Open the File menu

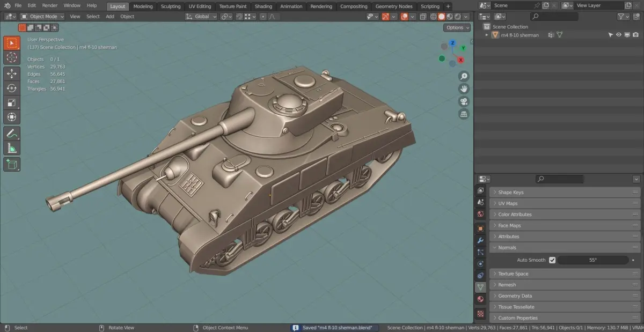tap(18, 5)
